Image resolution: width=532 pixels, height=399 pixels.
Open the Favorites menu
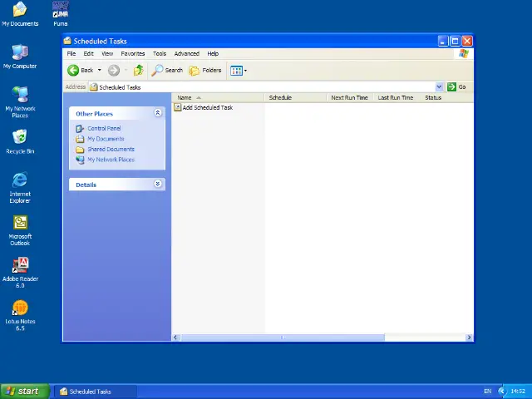pos(133,53)
